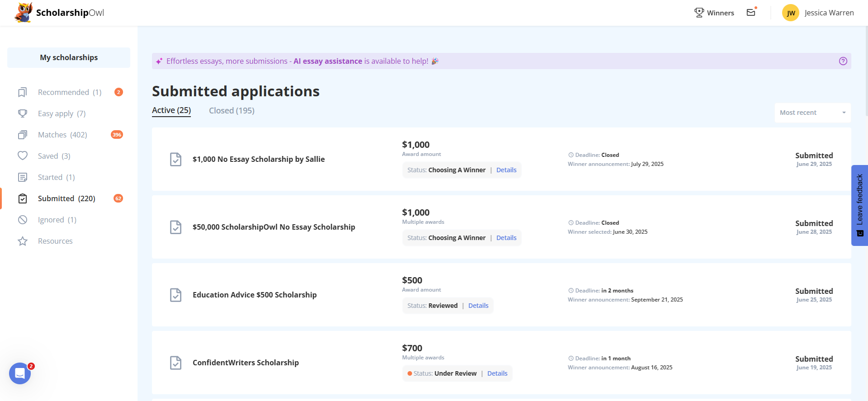Click the orange 62 Submitted badge
Image resolution: width=868 pixels, height=401 pixels.
pyautogui.click(x=119, y=198)
